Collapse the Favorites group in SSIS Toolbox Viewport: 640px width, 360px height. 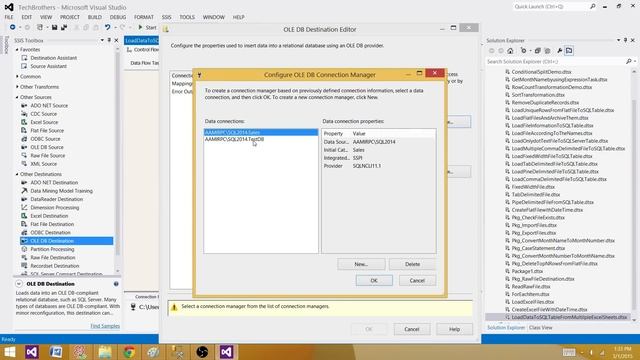17,49
